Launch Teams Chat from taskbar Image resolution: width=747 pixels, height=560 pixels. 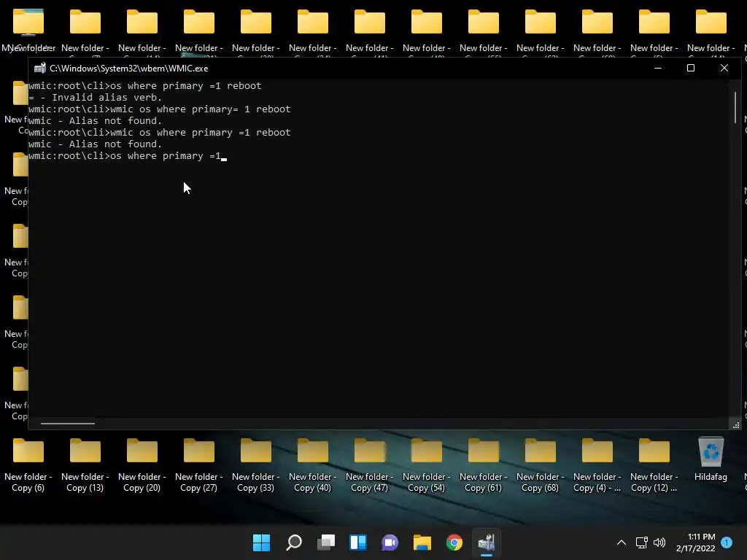point(390,542)
